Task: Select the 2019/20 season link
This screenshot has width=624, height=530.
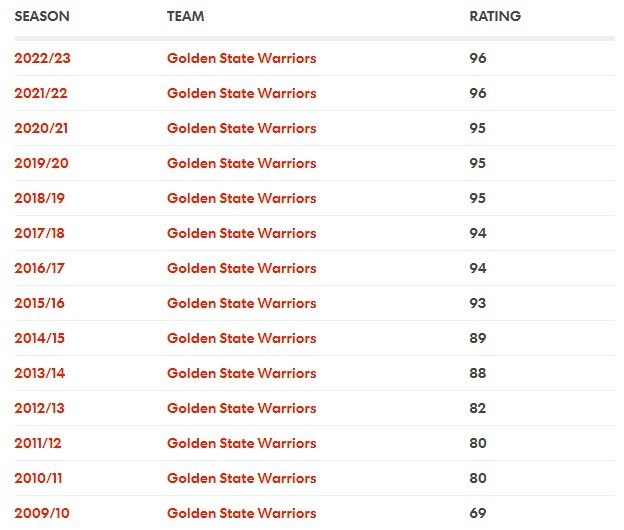Action: (x=42, y=163)
